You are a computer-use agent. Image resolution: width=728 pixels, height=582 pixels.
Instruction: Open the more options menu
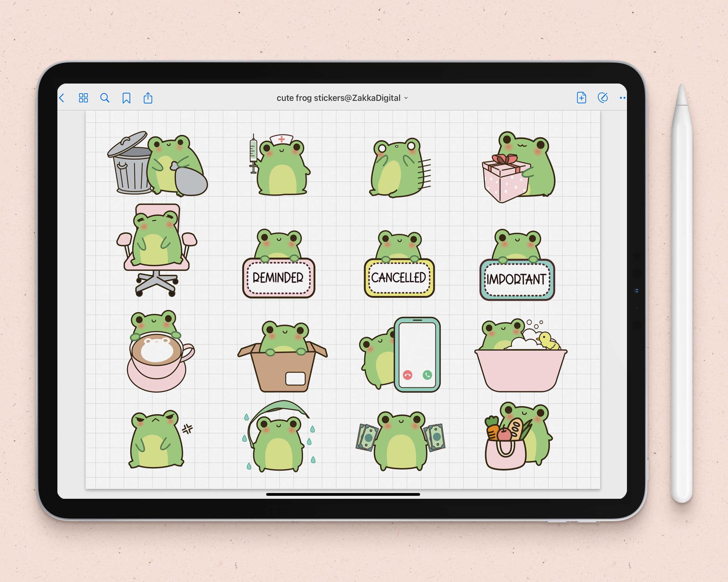pyautogui.click(x=623, y=98)
